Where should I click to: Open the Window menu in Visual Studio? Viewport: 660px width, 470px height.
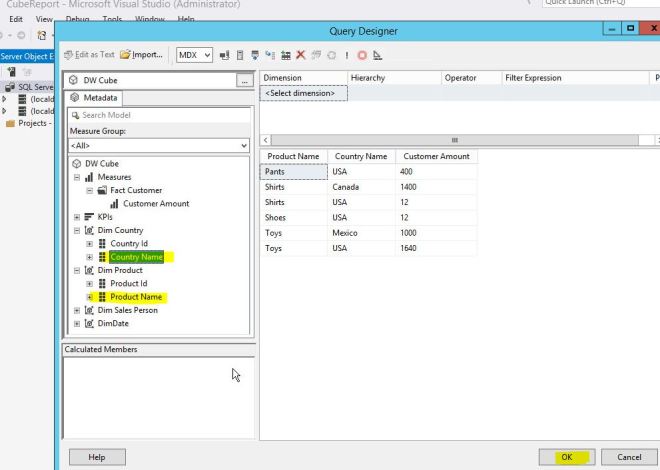pos(149,19)
